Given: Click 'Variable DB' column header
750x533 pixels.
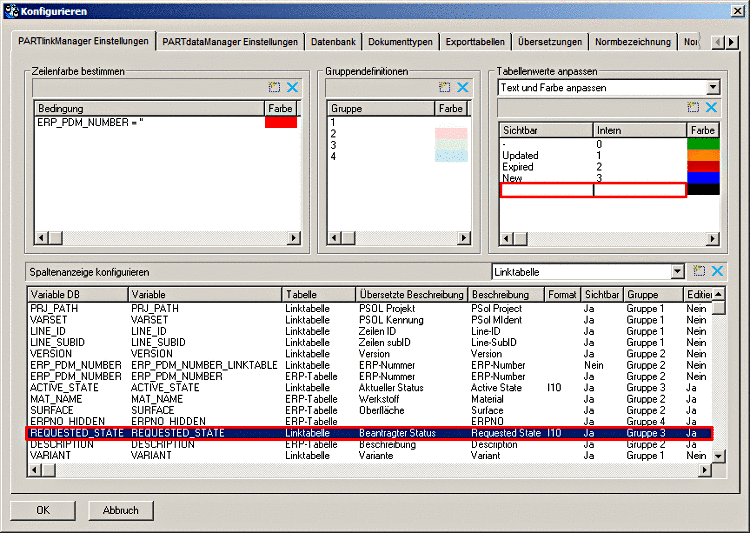Looking at the screenshot, I should [78, 294].
